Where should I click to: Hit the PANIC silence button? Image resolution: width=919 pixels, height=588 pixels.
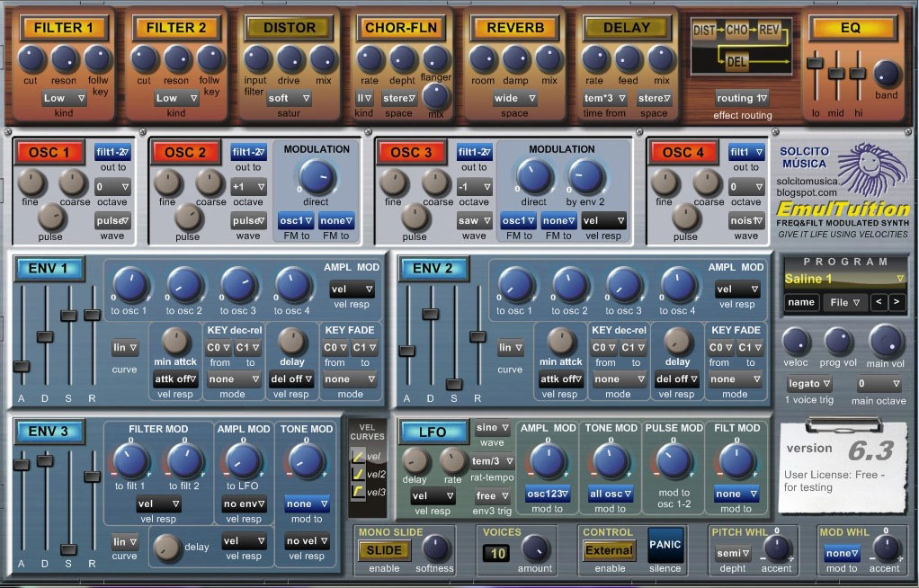(x=665, y=545)
